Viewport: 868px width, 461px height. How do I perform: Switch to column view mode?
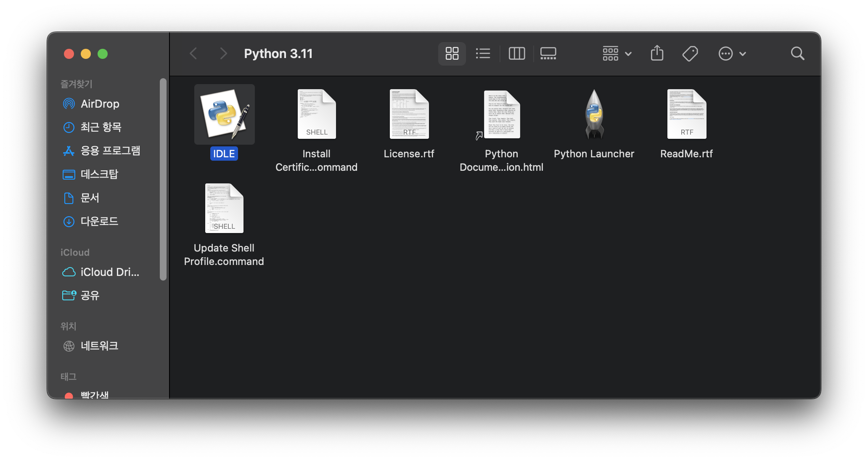[517, 53]
